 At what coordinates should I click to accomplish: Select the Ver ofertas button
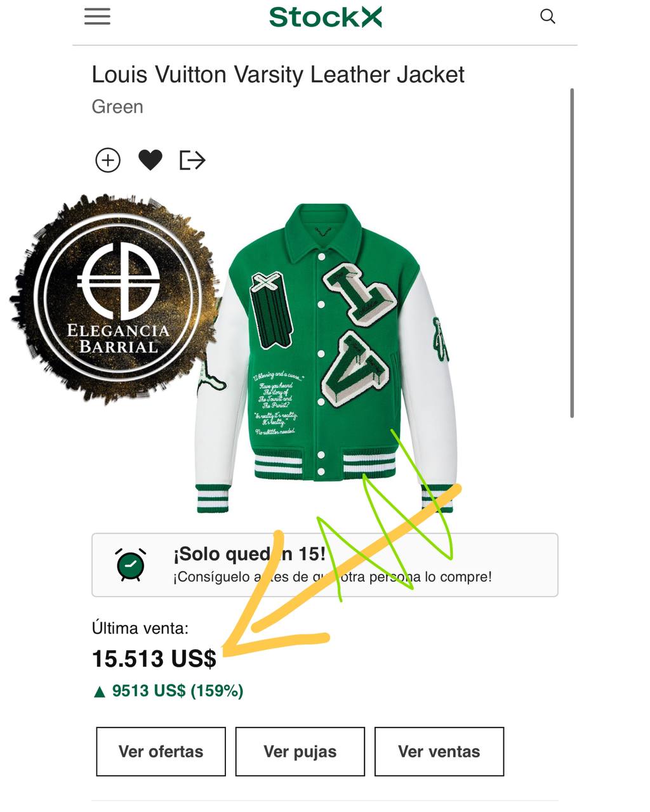(161, 752)
